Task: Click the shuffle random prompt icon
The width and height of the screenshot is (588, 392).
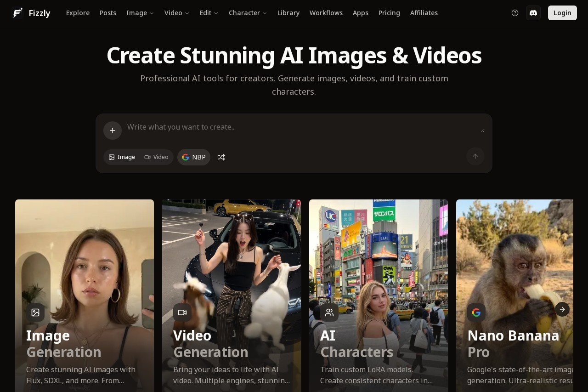Action: pyautogui.click(x=221, y=157)
